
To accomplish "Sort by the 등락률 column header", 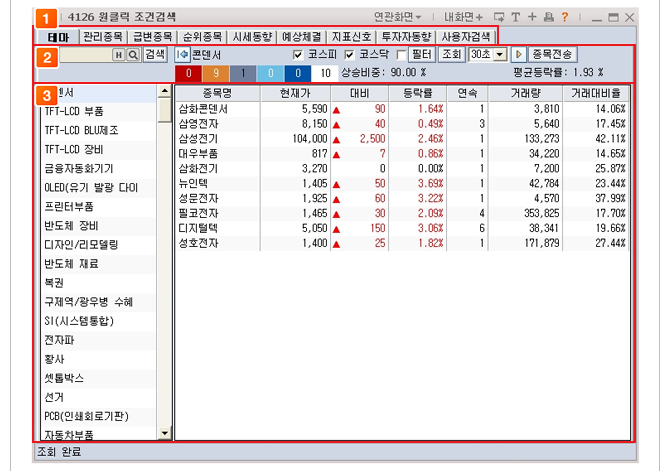I will 417,93.
